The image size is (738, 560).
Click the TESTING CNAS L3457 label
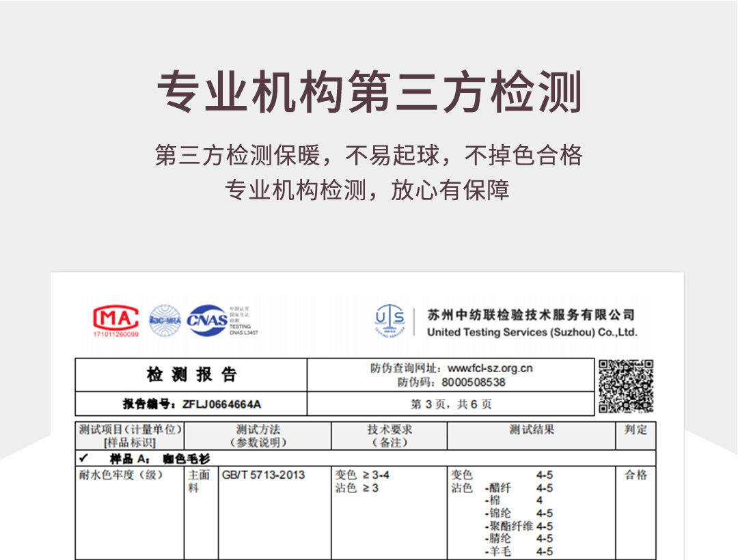tap(243, 329)
